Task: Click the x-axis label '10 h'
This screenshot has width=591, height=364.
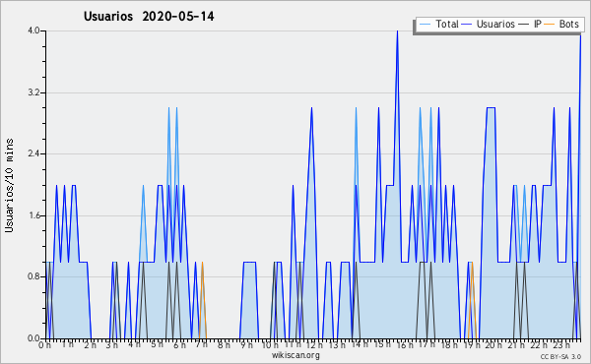Action: pos(270,345)
